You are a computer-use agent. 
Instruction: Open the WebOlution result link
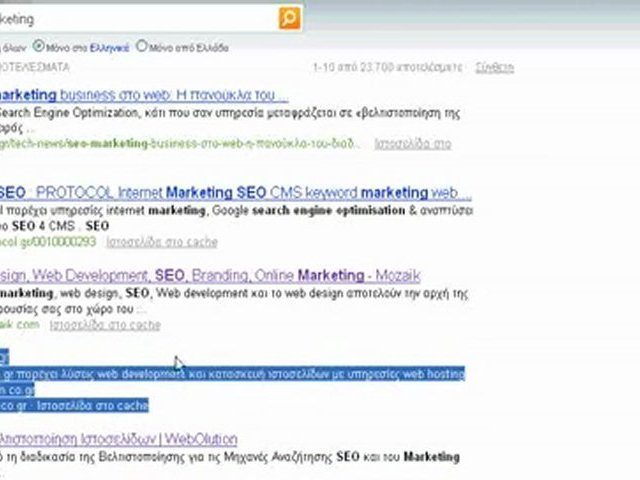point(118,439)
